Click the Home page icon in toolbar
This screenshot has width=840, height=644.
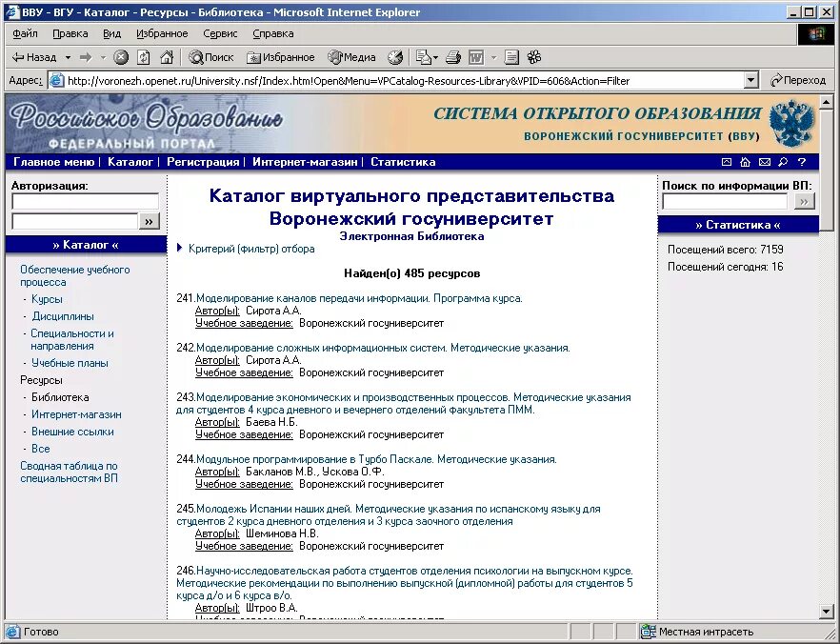167,57
